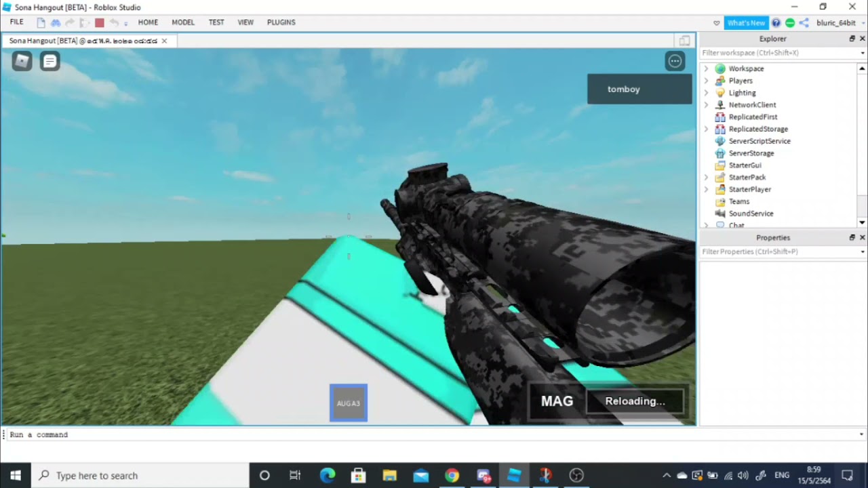Click the heart favorite icon

pos(717,23)
